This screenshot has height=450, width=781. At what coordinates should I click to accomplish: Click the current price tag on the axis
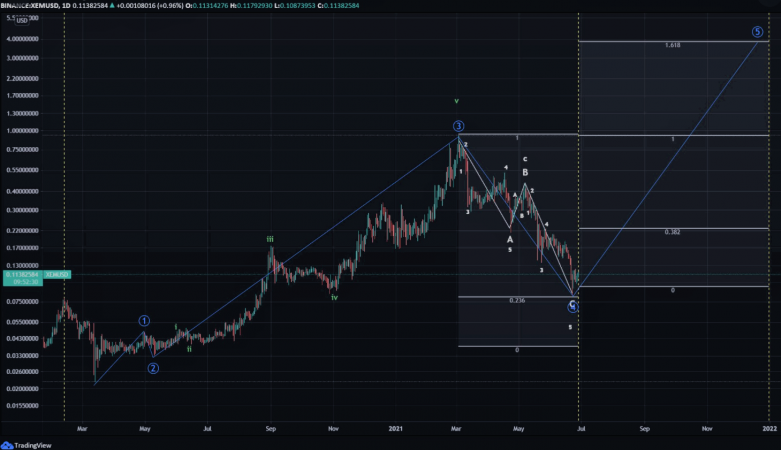pyautogui.click(x=21, y=273)
